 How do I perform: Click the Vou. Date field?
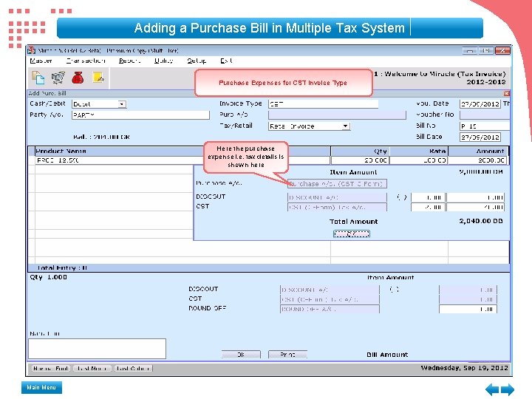480,104
